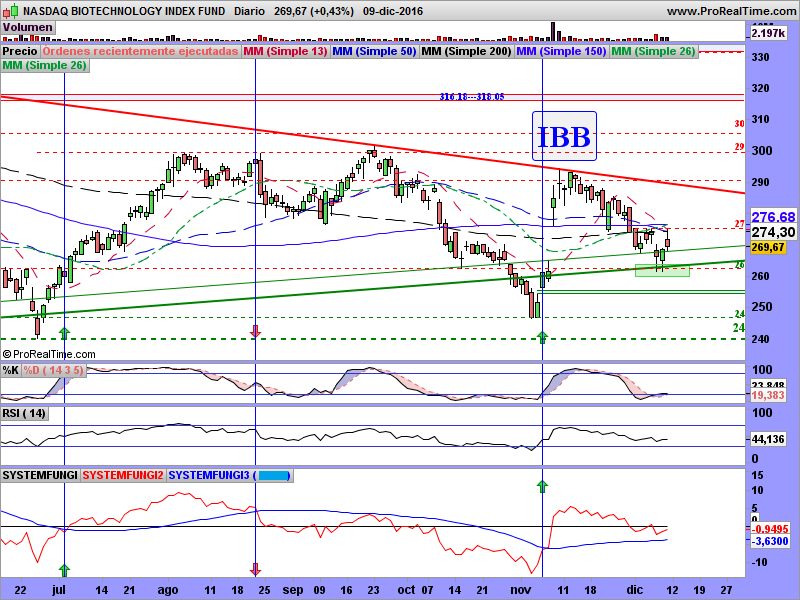Click the blue color swatch in the SYSTEMFUNGI3 label
800x600 pixels.
point(273,476)
